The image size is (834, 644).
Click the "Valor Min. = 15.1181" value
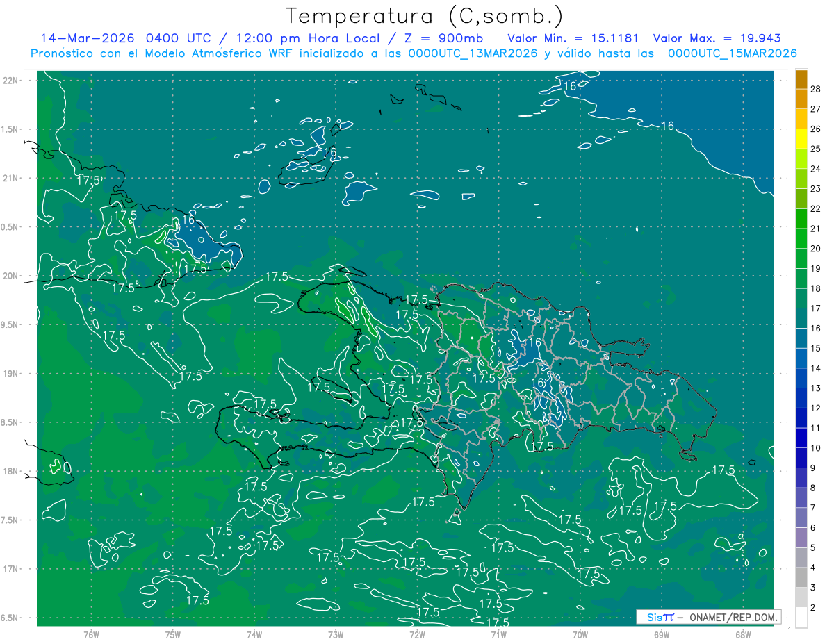click(573, 38)
